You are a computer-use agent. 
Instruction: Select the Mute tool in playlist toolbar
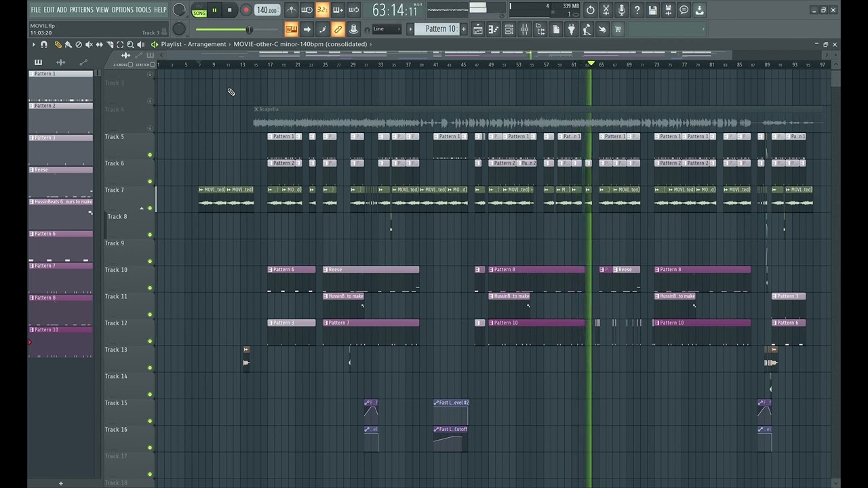tap(89, 44)
